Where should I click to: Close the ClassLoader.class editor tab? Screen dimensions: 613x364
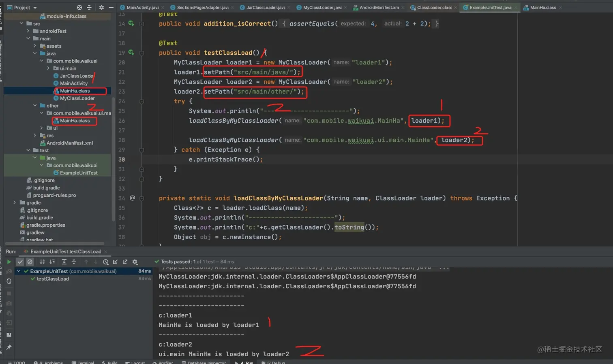pyautogui.click(x=455, y=8)
